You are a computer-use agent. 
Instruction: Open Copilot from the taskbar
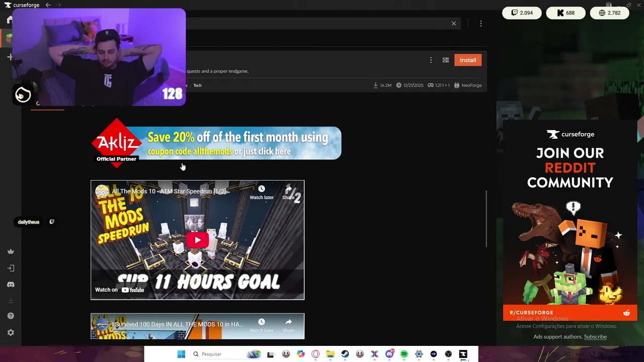point(301,354)
